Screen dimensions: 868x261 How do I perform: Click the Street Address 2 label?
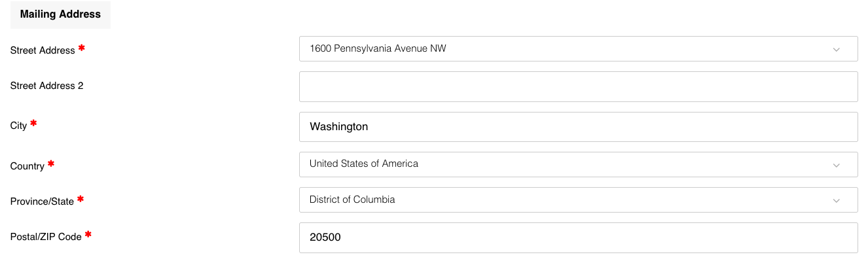(47, 86)
